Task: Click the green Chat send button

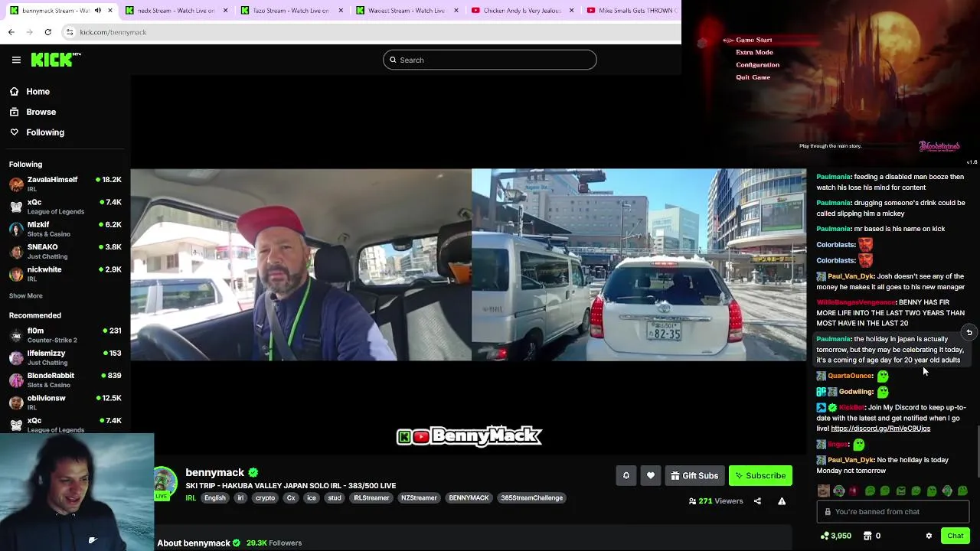Action: click(x=955, y=536)
